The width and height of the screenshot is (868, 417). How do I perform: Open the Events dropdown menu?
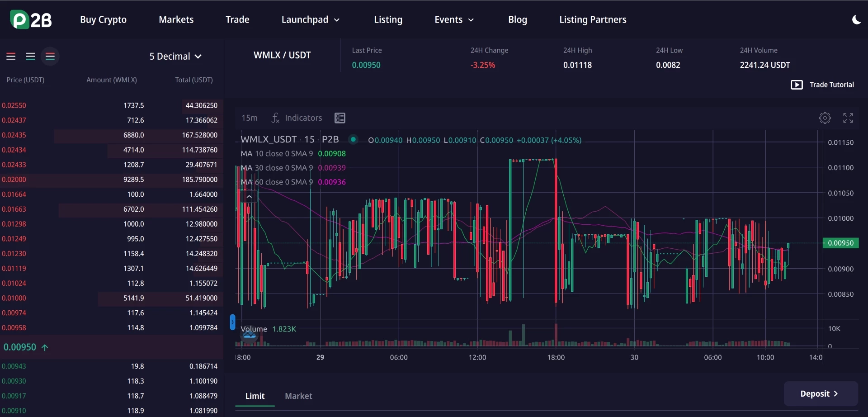click(454, 19)
